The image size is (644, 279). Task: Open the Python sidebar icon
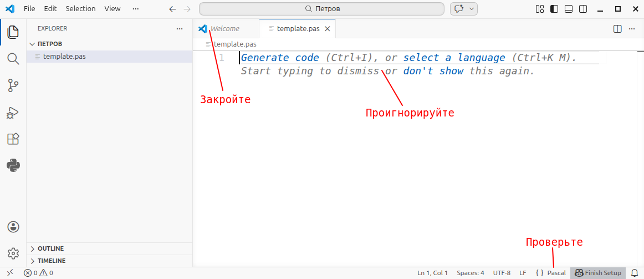point(13,165)
